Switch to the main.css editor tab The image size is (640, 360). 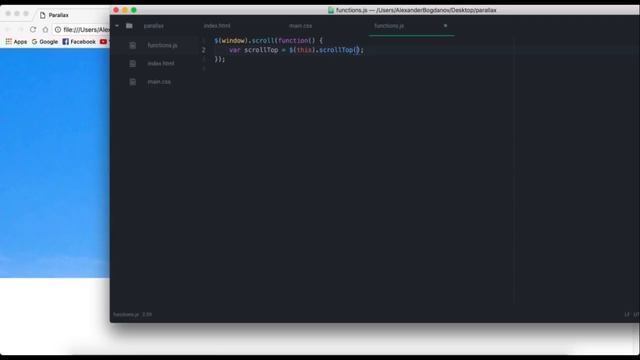point(300,26)
